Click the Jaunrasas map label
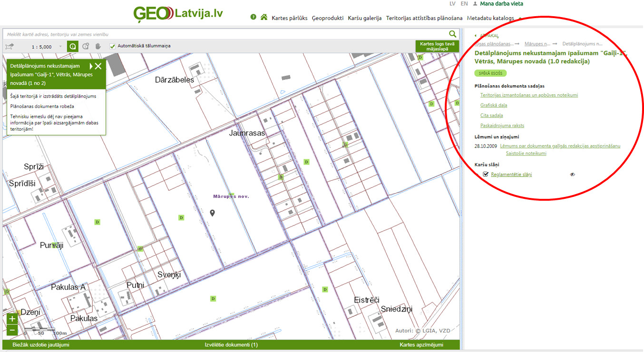This screenshot has height=352, width=644. click(x=247, y=133)
